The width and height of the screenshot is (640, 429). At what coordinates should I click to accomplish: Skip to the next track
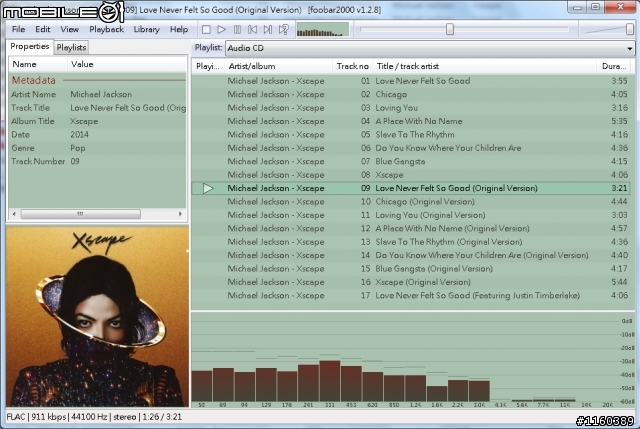point(268,29)
